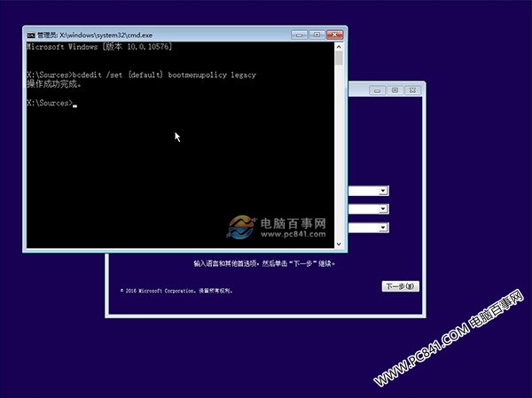Click the Windows Setup window maximize button

[x=394, y=90]
